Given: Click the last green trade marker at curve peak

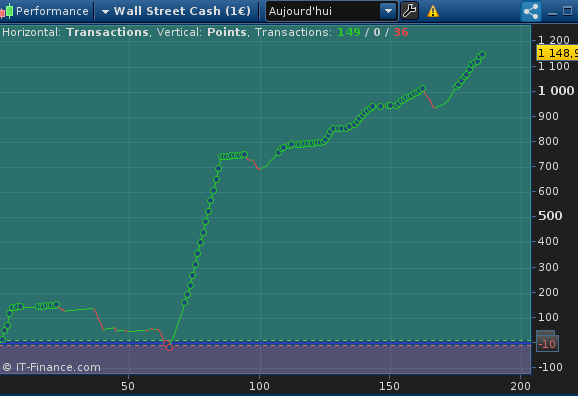Looking at the screenshot, I should [483, 55].
